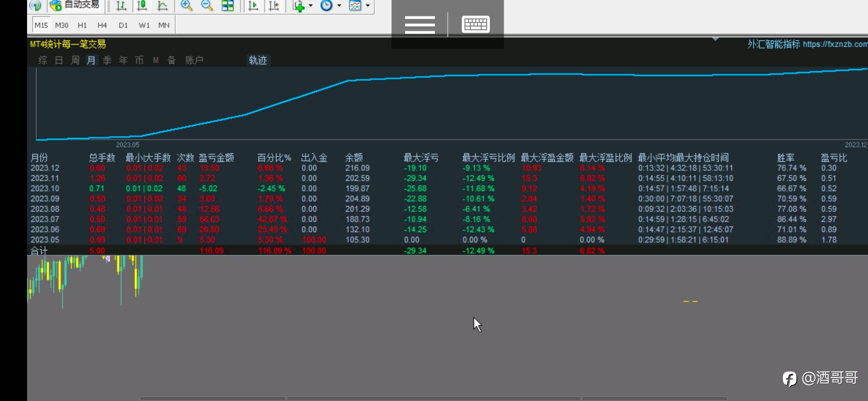
Task: Toggle the chart shift icon
Action: 274,6
